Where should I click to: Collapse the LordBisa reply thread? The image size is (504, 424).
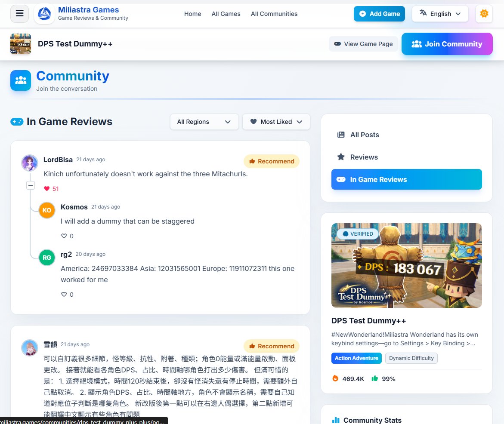pos(31,185)
